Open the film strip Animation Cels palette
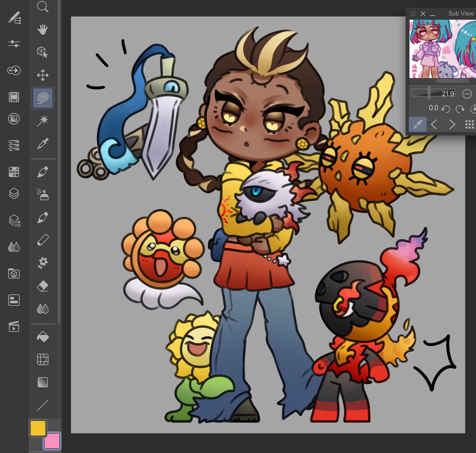This screenshot has width=476, height=453. tap(14, 97)
